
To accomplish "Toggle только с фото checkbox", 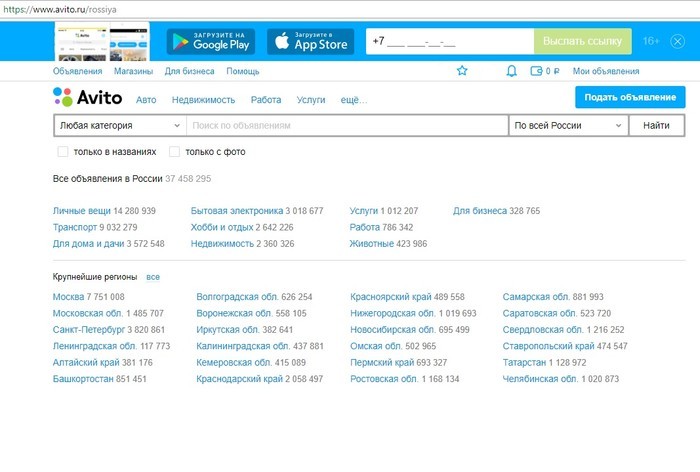I will (x=175, y=152).
